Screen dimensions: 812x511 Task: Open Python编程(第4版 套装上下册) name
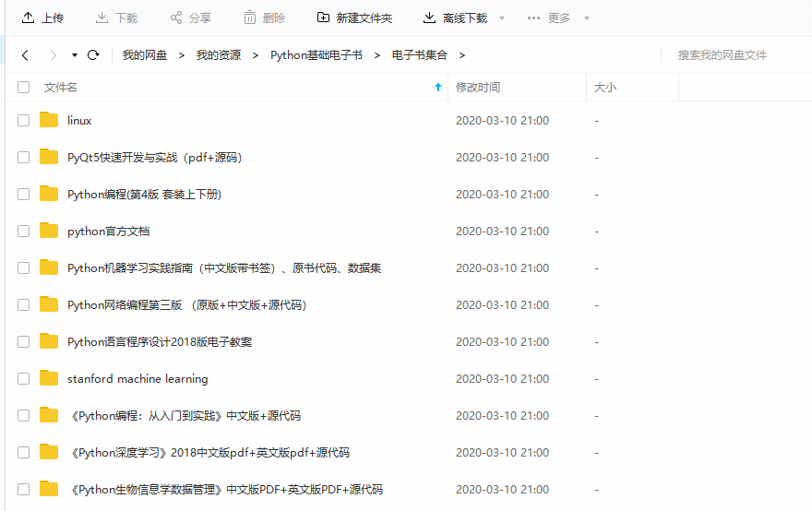point(144,194)
